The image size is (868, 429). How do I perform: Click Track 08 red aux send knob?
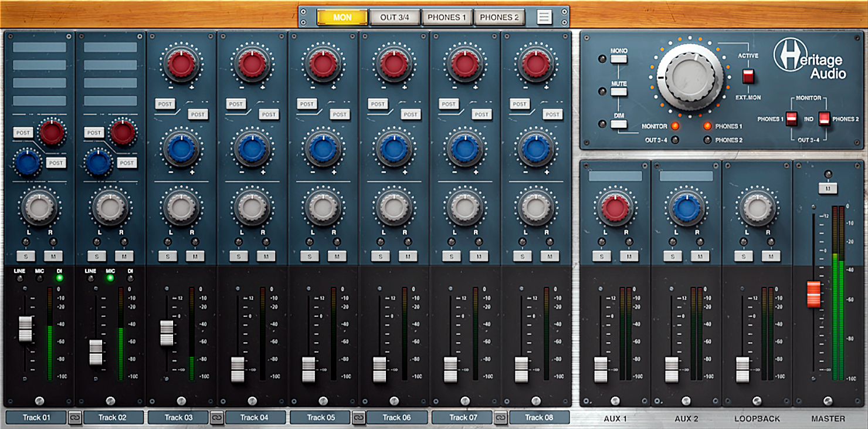[536, 64]
